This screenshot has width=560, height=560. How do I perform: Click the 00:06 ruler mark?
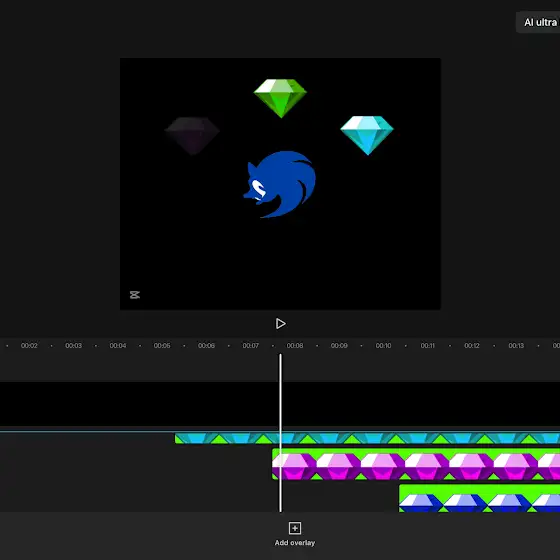click(206, 345)
